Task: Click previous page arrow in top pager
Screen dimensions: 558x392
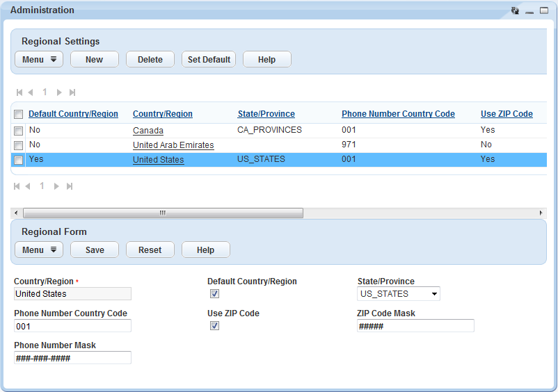Action: point(31,92)
